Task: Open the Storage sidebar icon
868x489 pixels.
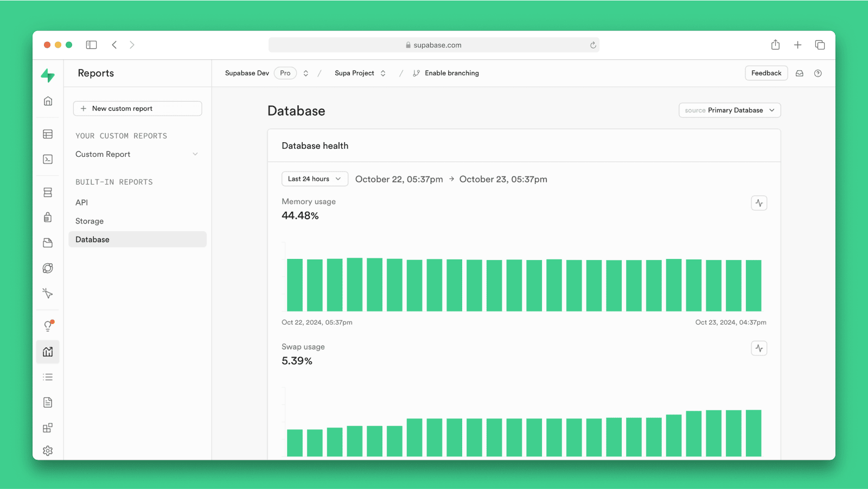Action: (x=48, y=243)
